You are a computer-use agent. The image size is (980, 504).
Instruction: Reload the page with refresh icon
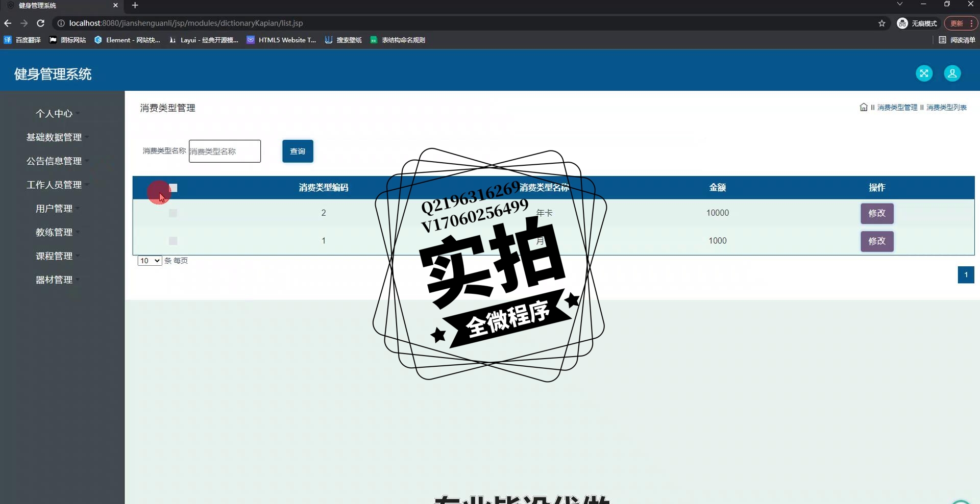[41, 23]
